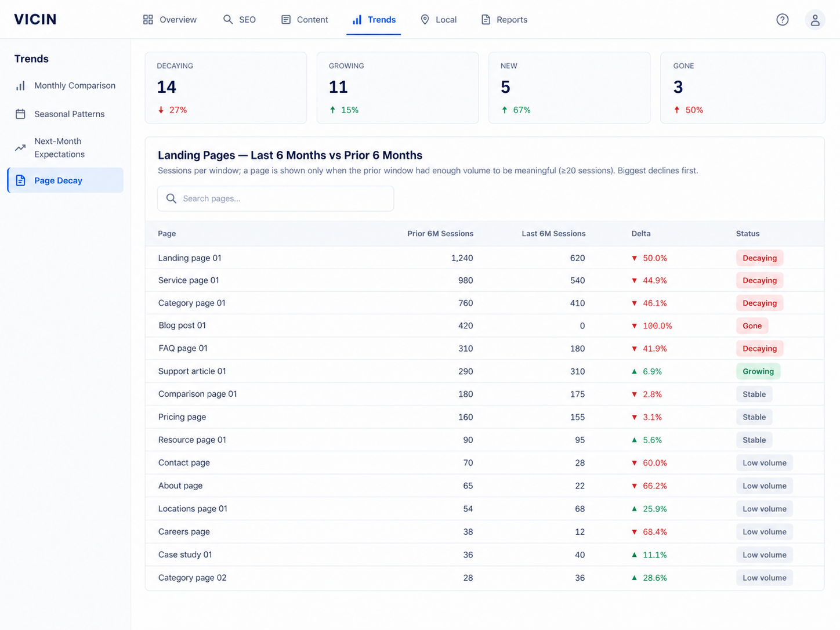Click Blog post 01 name
Screen dimensions: 840x630
pyautogui.click(x=182, y=326)
